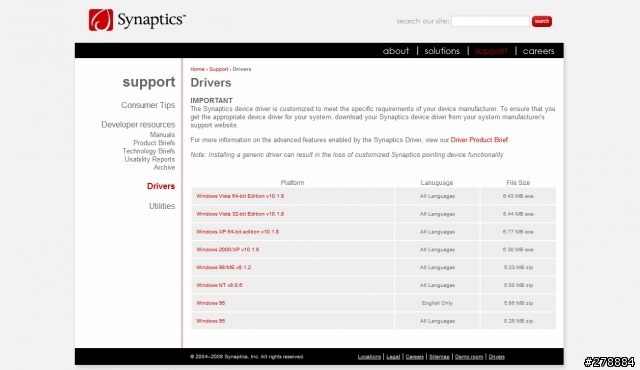The width and height of the screenshot is (640, 370).
Task: Click the Drivers page heading
Action: (x=211, y=83)
